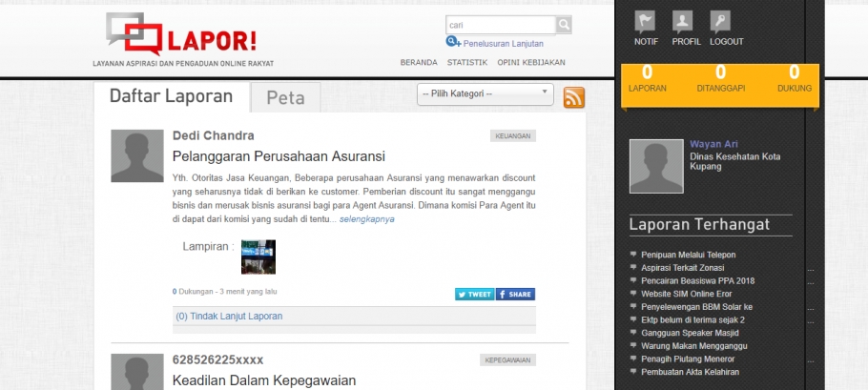
Task: Expand the Pilih Kategori dropdown
Action: click(486, 93)
